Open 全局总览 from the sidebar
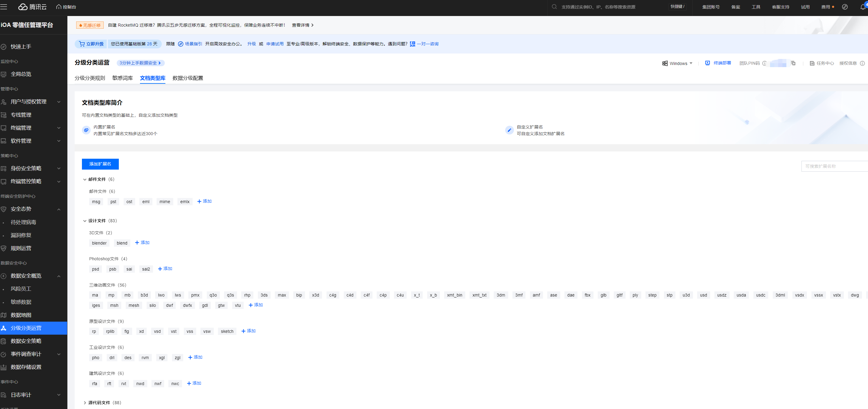This screenshot has height=409, width=868. 21,74
